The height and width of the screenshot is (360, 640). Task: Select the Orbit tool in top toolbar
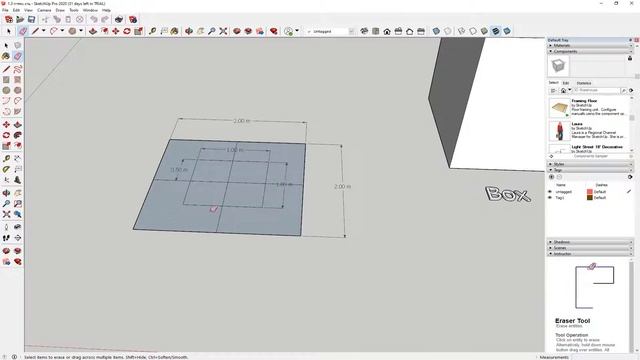tap(189, 31)
